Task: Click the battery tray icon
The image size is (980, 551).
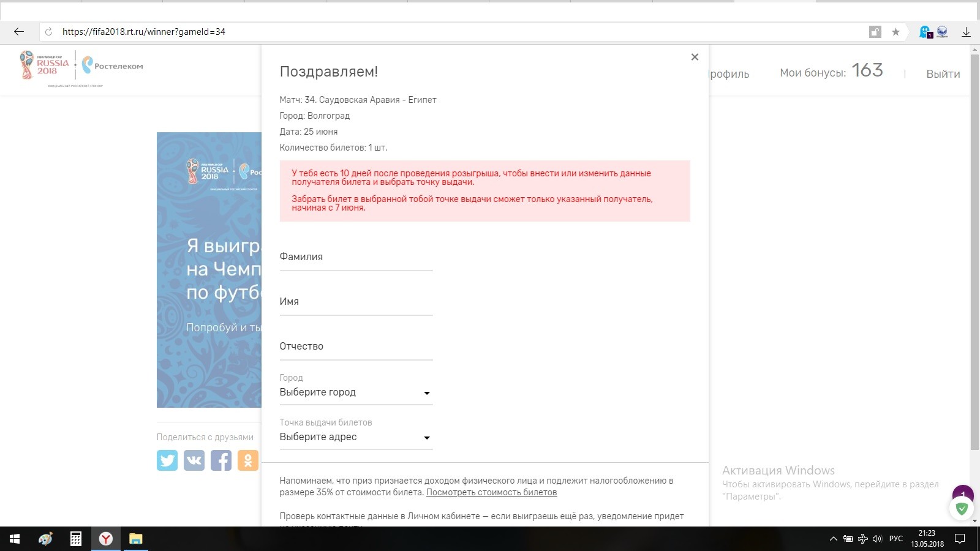Action: tap(848, 539)
